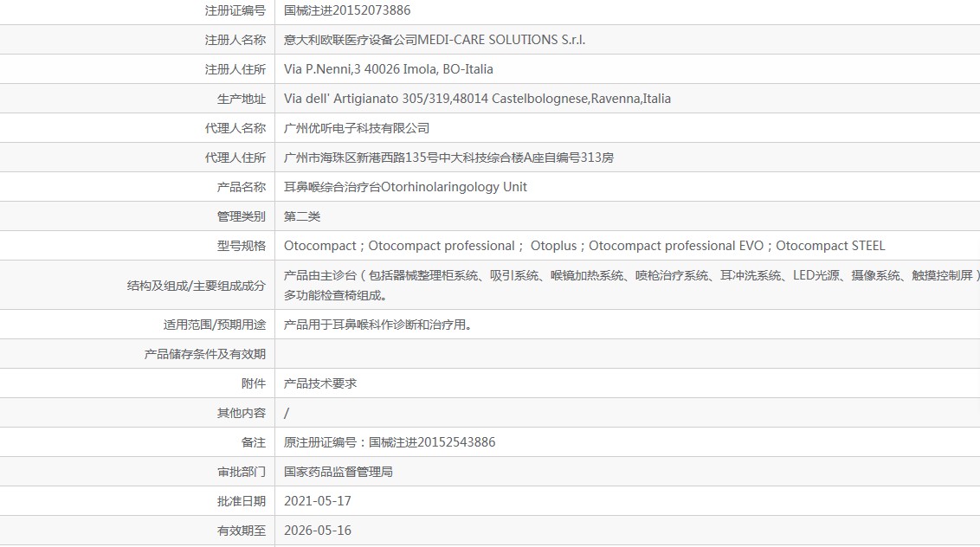Select intended use text 产品用于耳鼻喉科作诊断和治疗用
The width and height of the screenshot is (980, 547).
click(377, 325)
